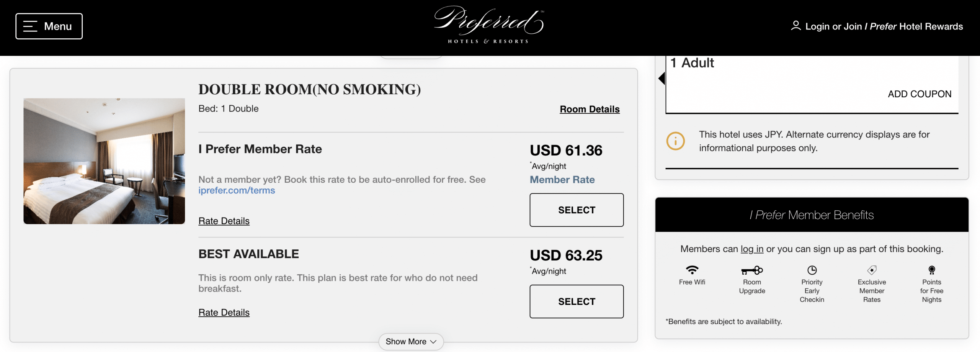View Rate Details for Best Available
Screen dimensions: 980x352
click(224, 313)
